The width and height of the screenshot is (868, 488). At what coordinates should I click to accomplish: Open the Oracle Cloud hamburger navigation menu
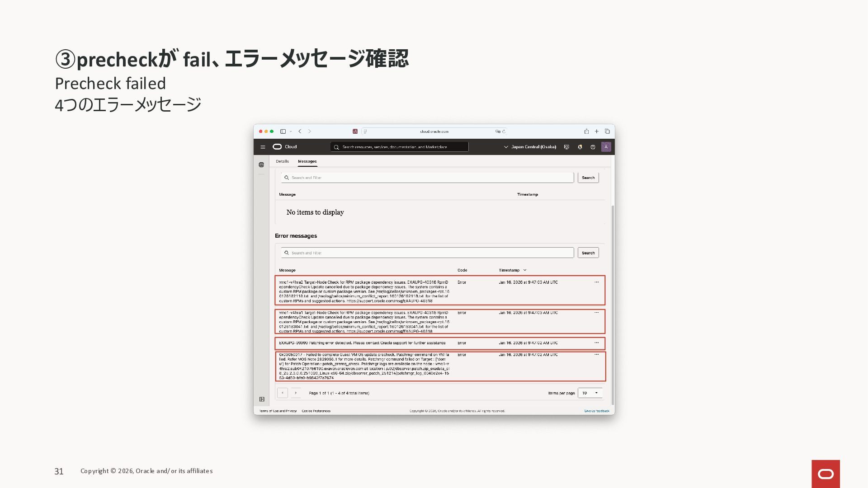tap(263, 147)
